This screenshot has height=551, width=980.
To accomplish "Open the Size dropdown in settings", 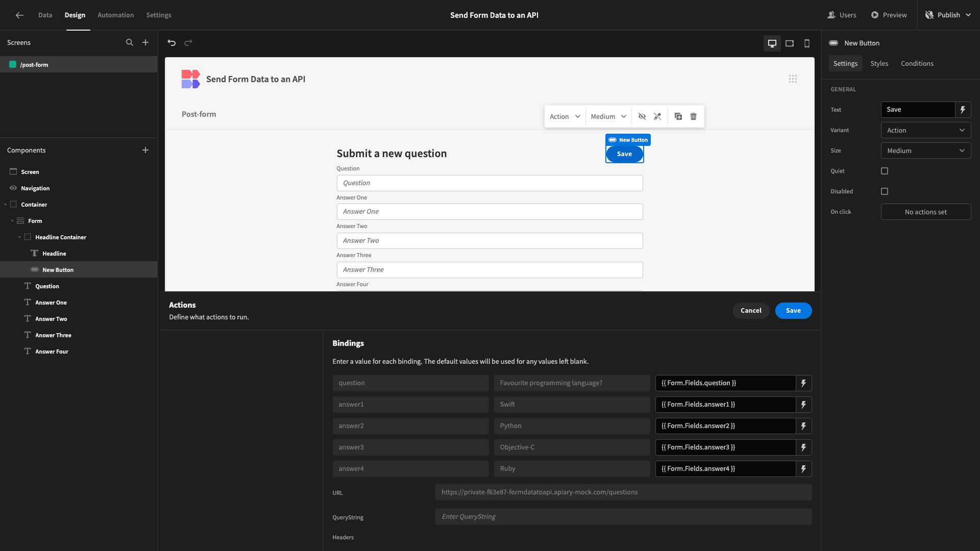I will [x=926, y=151].
